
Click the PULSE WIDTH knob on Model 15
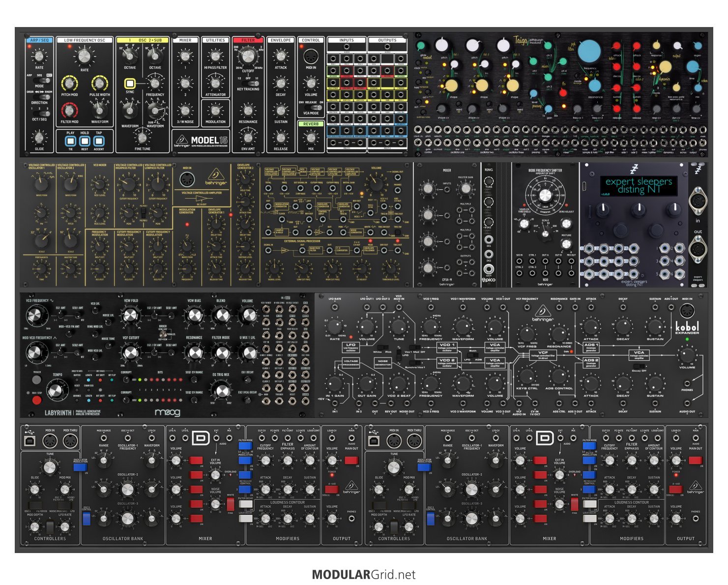99,84
